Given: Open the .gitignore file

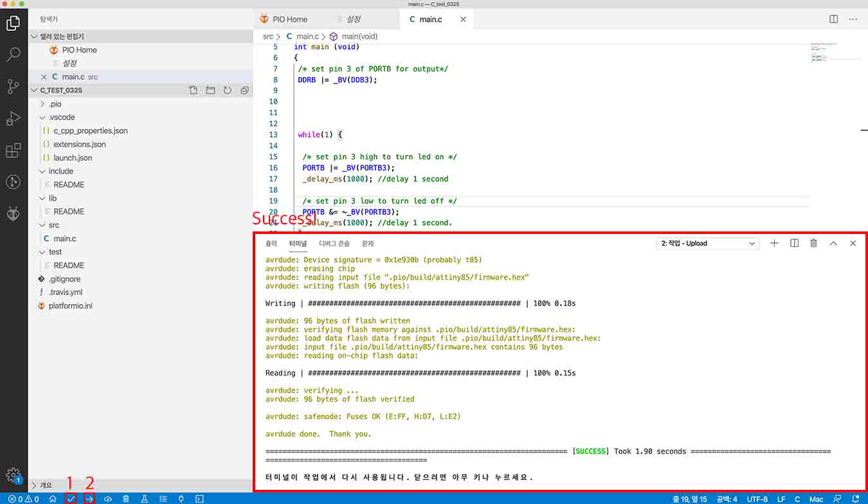Looking at the screenshot, I should [x=64, y=279].
